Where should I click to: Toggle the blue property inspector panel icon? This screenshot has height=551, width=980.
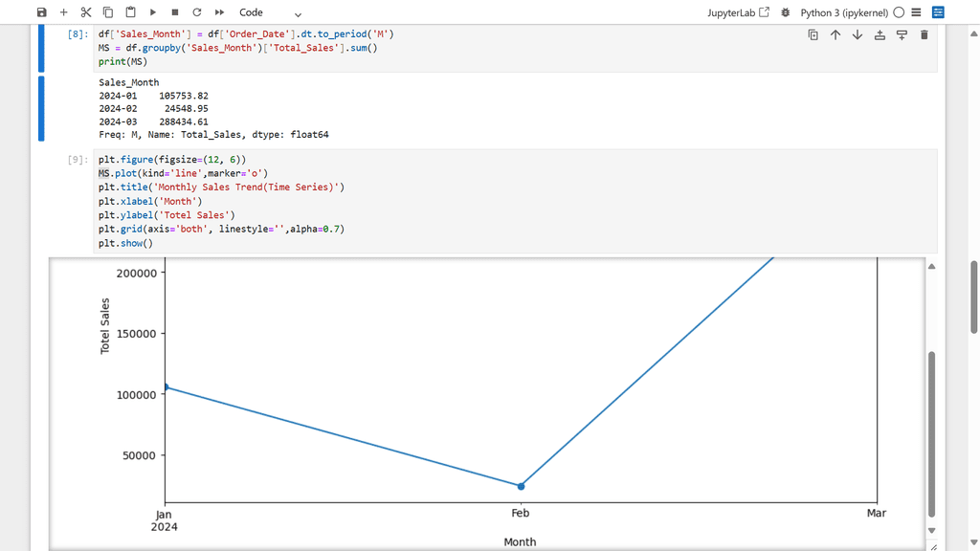938,12
